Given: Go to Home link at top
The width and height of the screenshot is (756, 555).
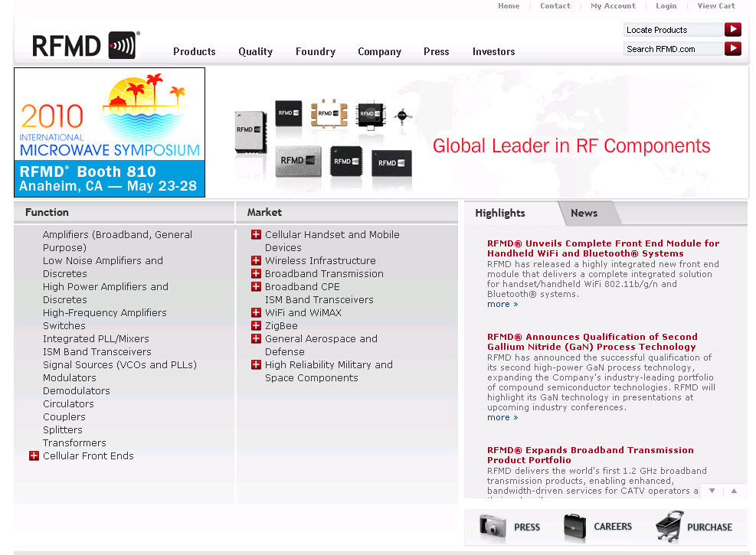Looking at the screenshot, I should (x=509, y=6).
